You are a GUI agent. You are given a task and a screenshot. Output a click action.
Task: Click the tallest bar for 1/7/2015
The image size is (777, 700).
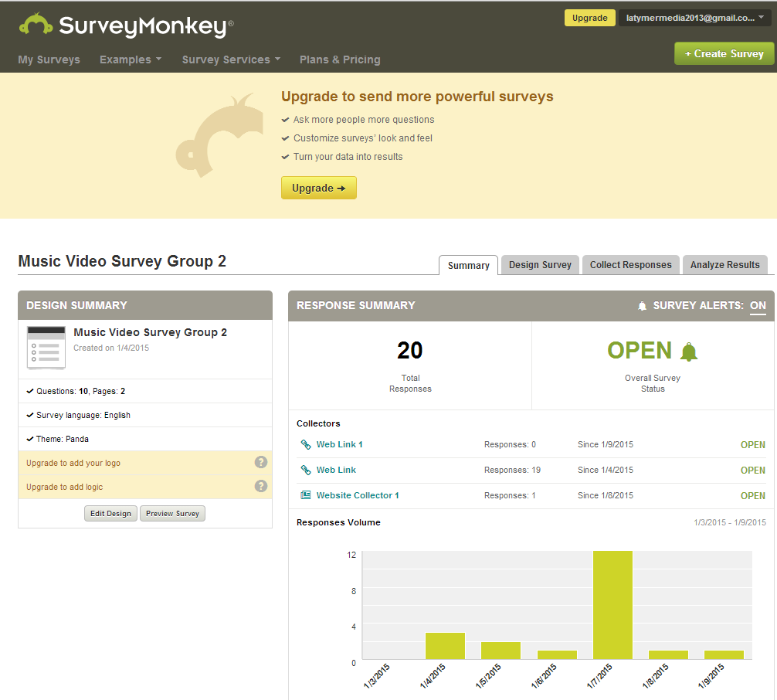[x=612, y=605]
